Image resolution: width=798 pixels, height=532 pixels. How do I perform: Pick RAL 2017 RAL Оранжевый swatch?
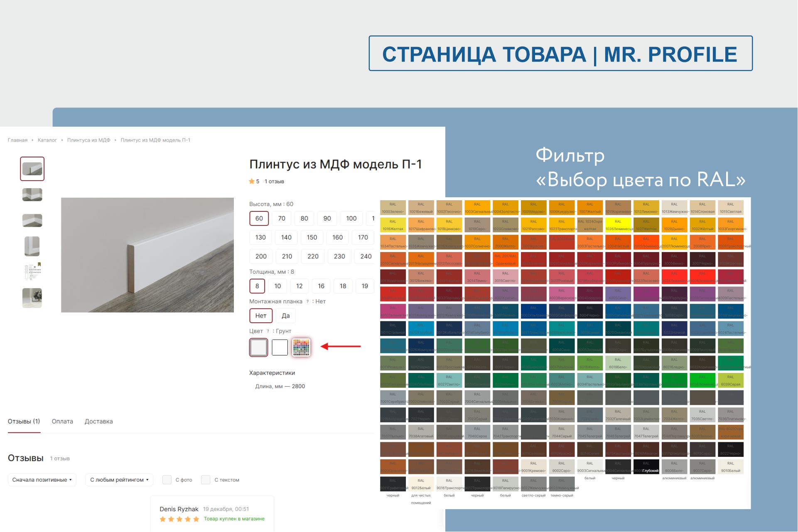(x=506, y=260)
